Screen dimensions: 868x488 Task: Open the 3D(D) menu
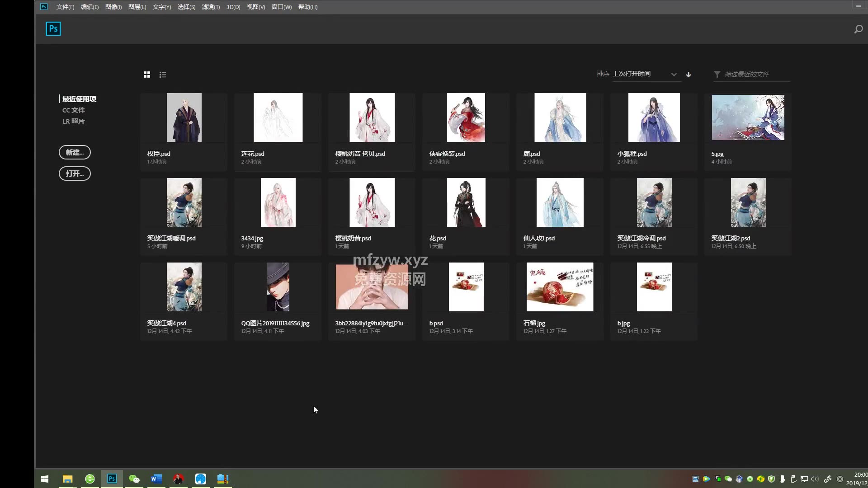(x=233, y=7)
